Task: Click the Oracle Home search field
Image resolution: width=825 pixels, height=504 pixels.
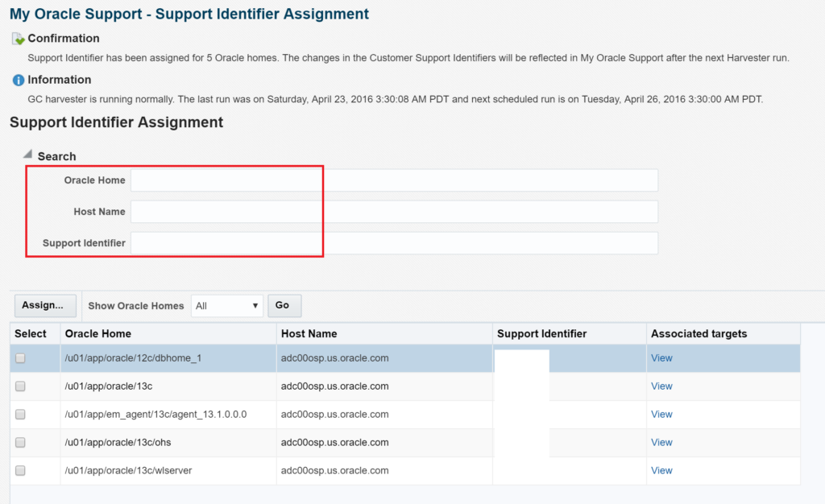Action: (394, 180)
